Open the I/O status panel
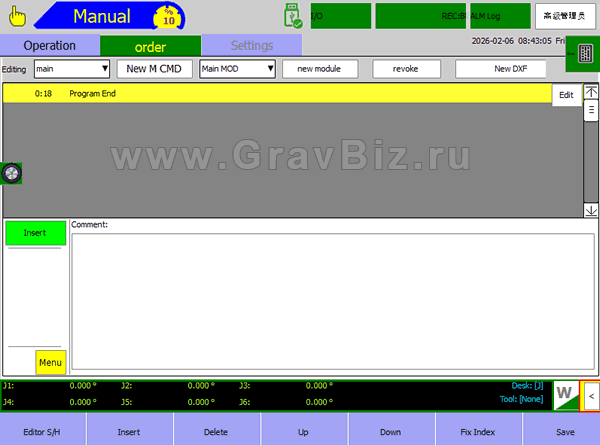Screen dimensions: 600x445 click(x=340, y=16)
